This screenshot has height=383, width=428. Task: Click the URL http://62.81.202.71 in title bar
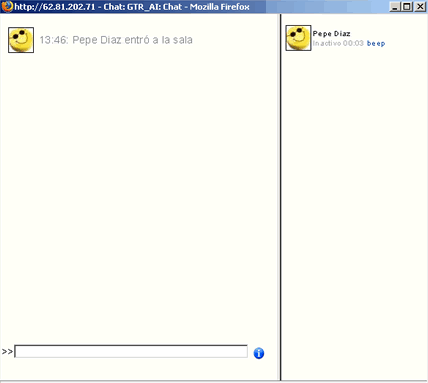(x=55, y=7)
